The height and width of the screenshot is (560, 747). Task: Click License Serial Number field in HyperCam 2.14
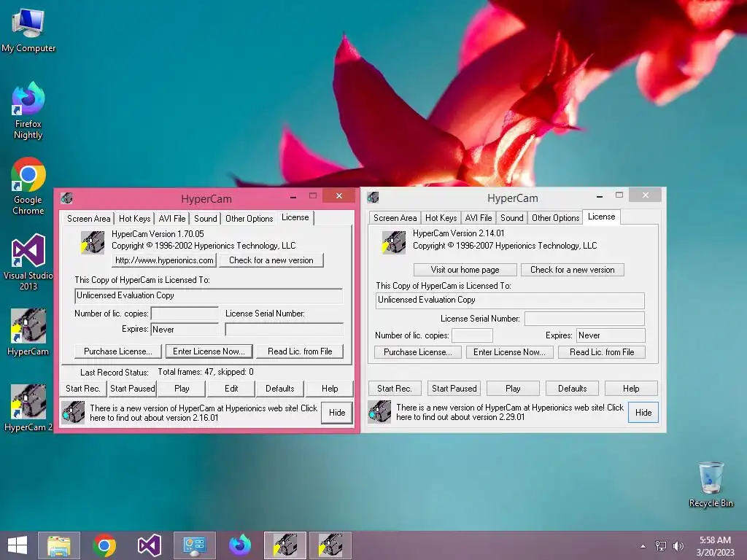tap(584, 319)
